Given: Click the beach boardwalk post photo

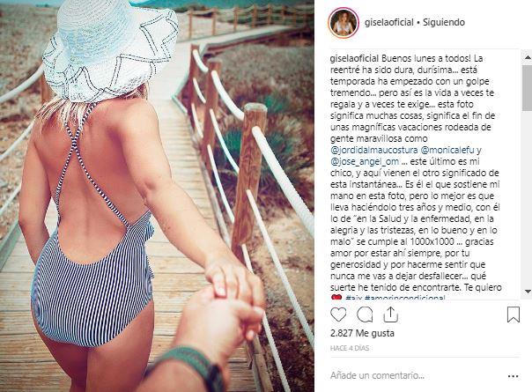Looking at the screenshot, I should point(157,196).
